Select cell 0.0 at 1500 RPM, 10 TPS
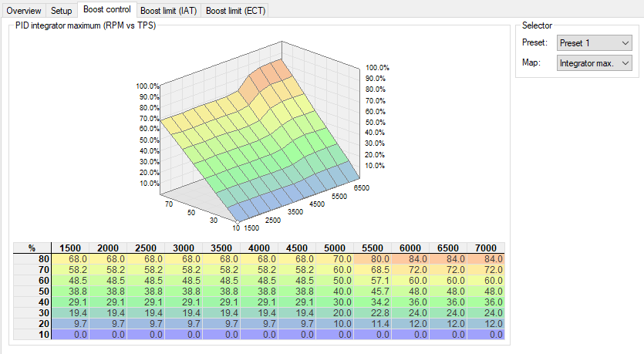 pos(70,334)
